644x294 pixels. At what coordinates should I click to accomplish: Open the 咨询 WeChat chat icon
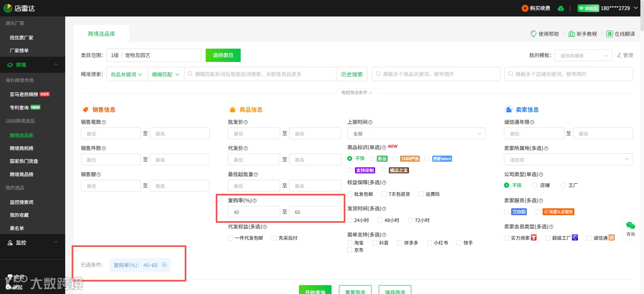point(631,226)
